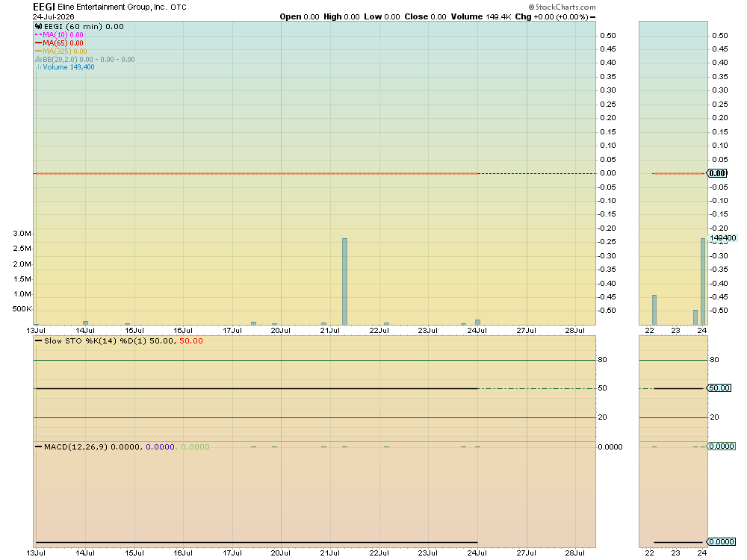Click 23Jul on the price chart date axis

click(x=428, y=331)
